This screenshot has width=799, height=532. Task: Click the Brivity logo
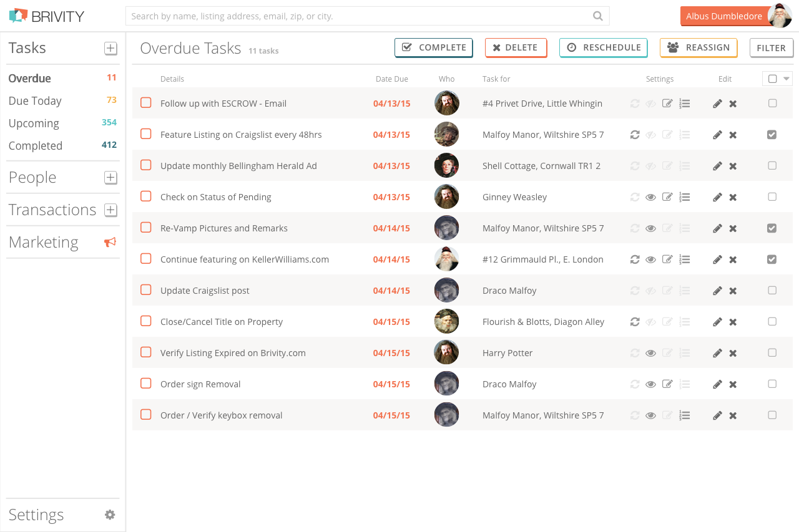coord(46,16)
